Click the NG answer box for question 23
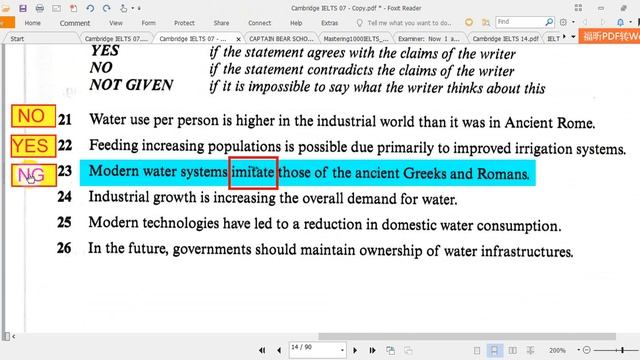The image size is (640, 360). point(34,175)
